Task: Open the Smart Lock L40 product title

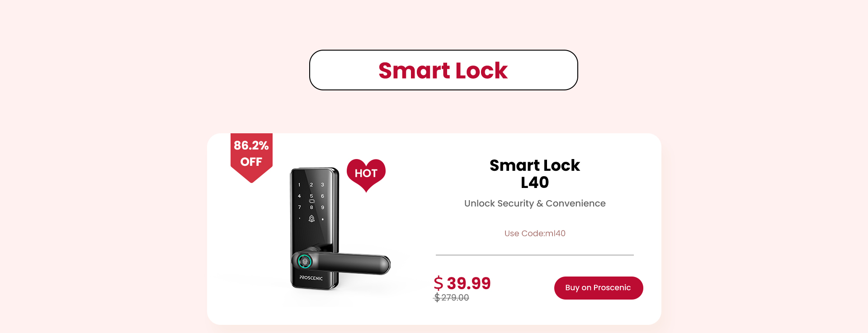Action: pos(535,174)
